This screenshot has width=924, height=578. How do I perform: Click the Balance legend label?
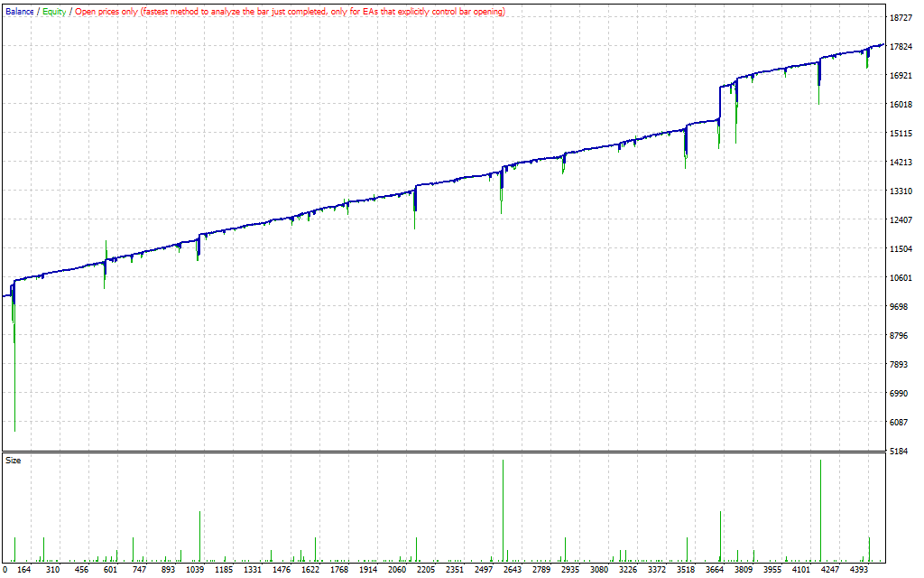point(20,12)
